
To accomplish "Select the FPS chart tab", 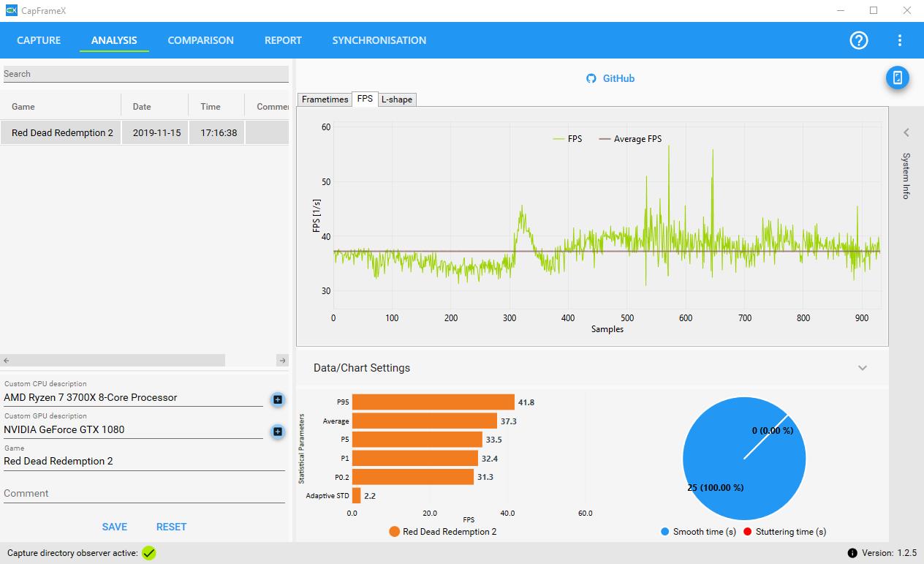I will 365,99.
